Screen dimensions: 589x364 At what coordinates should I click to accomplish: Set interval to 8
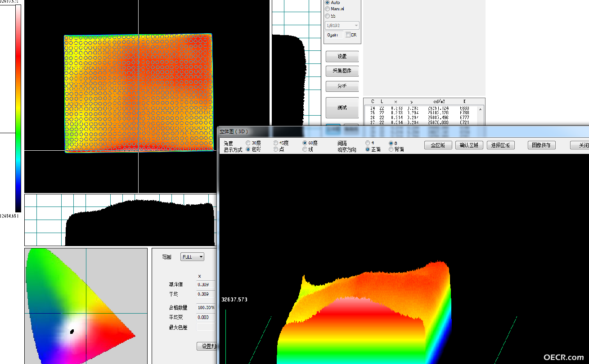(x=391, y=143)
